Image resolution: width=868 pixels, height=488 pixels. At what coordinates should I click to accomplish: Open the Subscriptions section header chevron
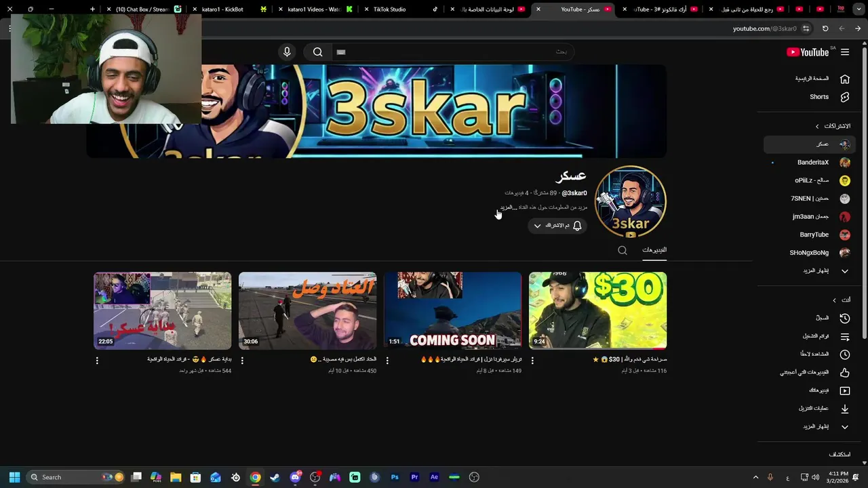[817, 126]
